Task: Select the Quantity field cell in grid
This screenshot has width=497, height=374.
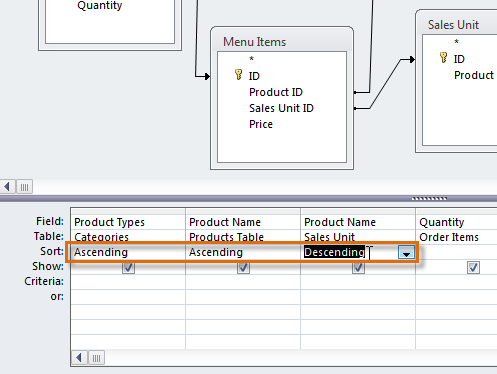Action: (x=456, y=222)
